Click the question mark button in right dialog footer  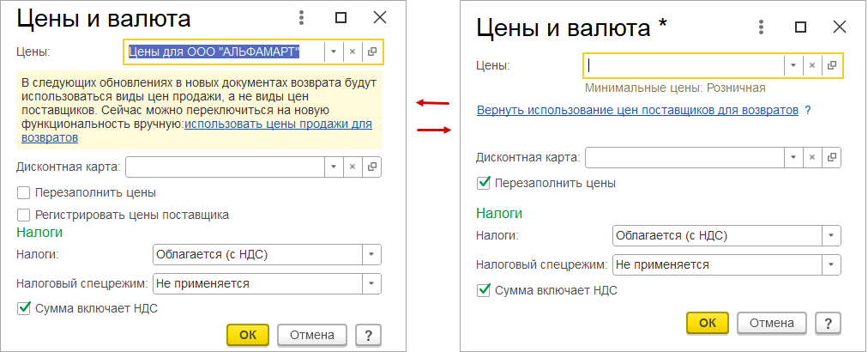828,323
